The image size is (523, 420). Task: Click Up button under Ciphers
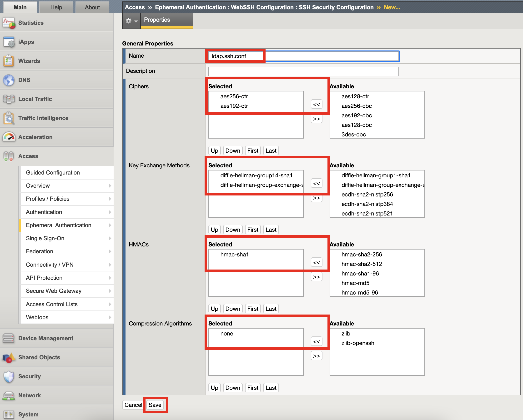pyautogui.click(x=214, y=150)
